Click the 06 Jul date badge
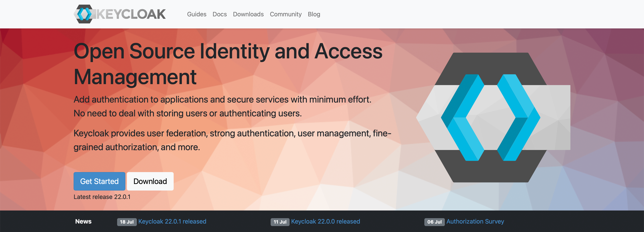Screen dimensions: 644x232 tap(434, 222)
